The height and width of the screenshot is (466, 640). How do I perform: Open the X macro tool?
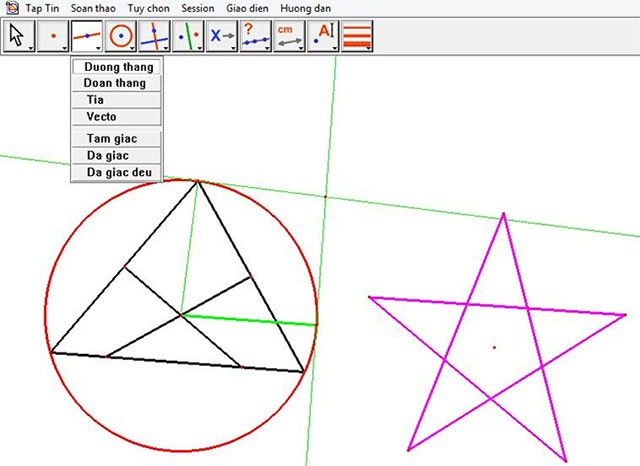coord(222,37)
